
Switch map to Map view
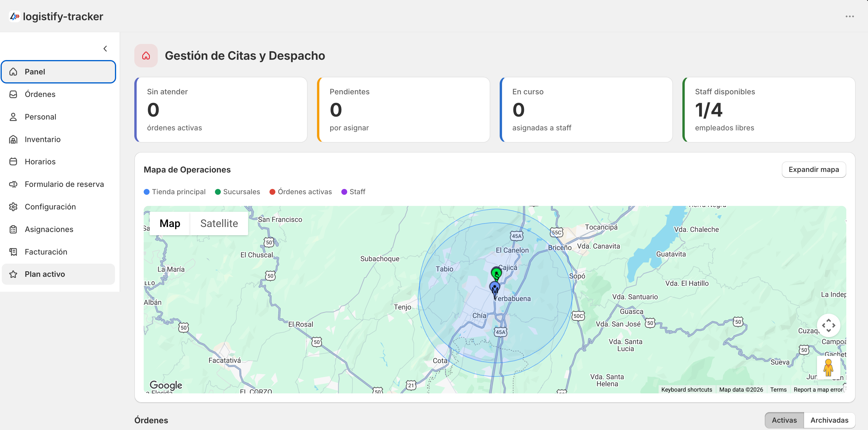coord(170,223)
